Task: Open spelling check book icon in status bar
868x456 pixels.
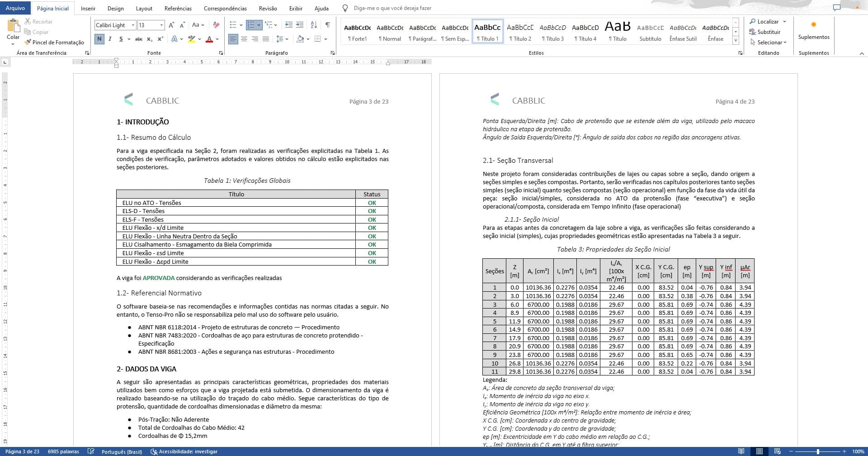Action: tap(91, 451)
